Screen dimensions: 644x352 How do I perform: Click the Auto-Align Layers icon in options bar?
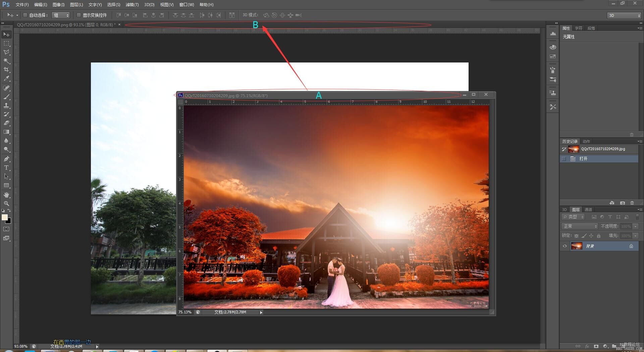click(232, 15)
